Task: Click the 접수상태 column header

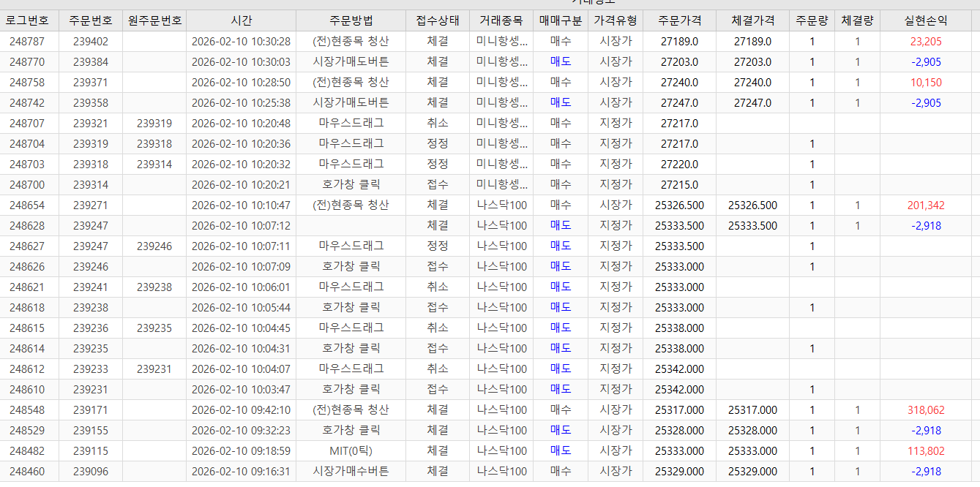Action: pos(437,20)
